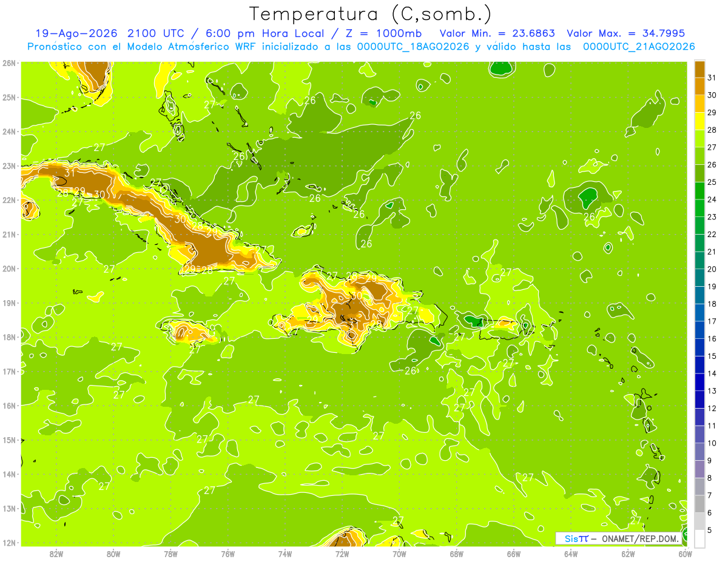Screen dimensions: 728x562
Task: Click "Valor Max. = 34.7995" text
Action: tap(625, 33)
